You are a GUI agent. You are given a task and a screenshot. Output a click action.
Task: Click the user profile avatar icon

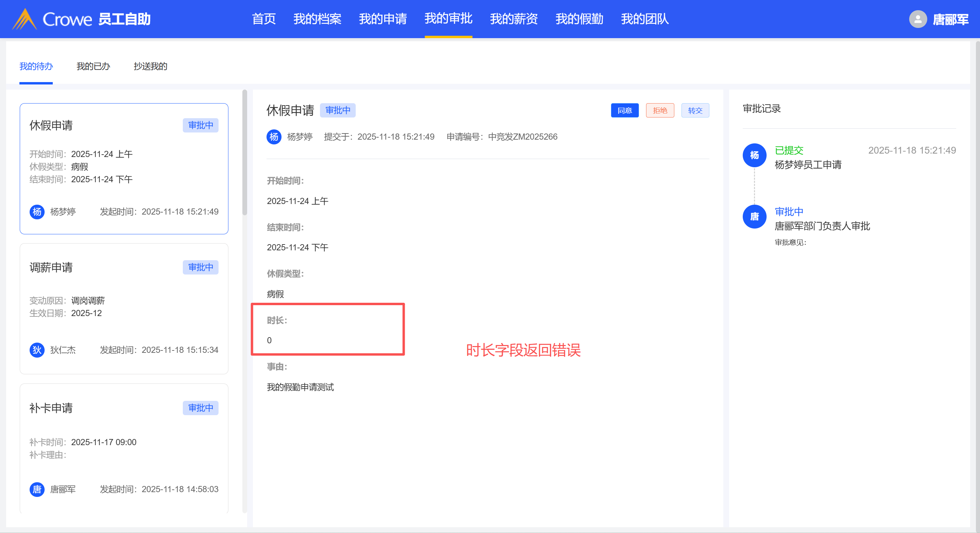coord(918,19)
